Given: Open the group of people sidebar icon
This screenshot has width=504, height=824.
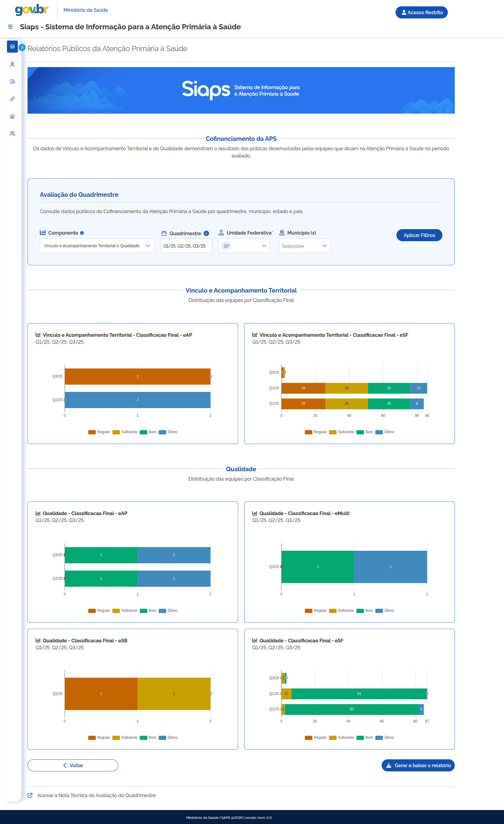Looking at the screenshot, I should (12, 134).
